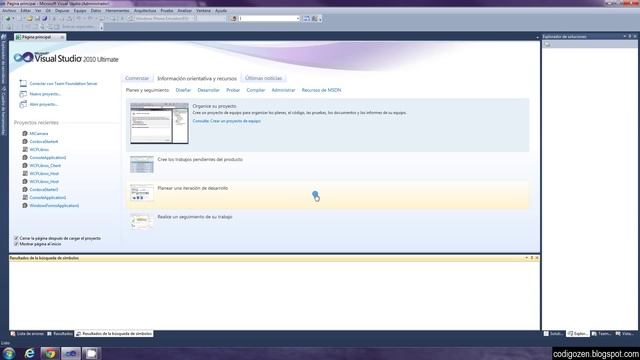Close the Página principal tab
Image resolution: width=640 pixels, height=360 pixels.
[62, 37]
